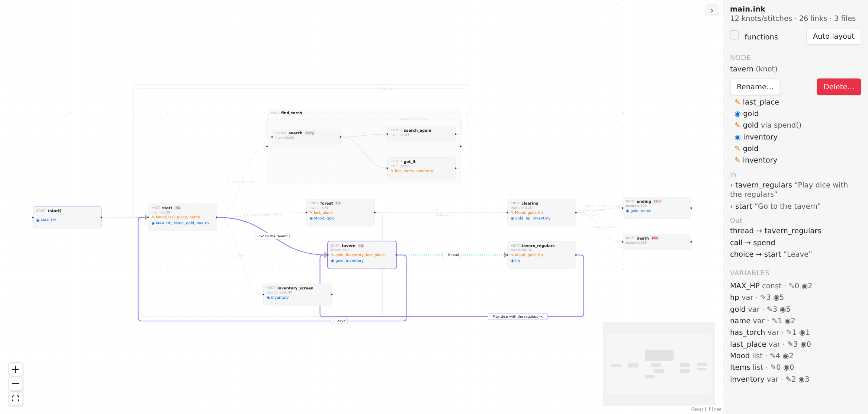The width and height of the screenshot is (868, 414).
Task: Enable the functions checkbox
Action: tap(734, 35)
